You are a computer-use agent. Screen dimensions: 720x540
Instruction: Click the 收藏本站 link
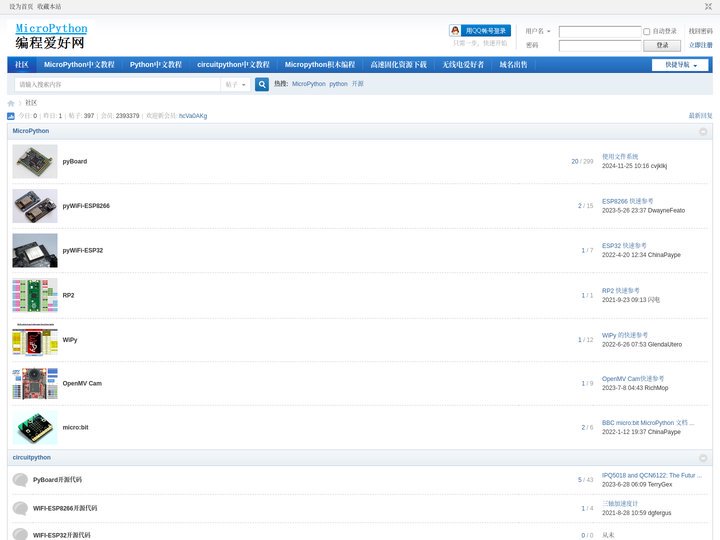[49, 7]
